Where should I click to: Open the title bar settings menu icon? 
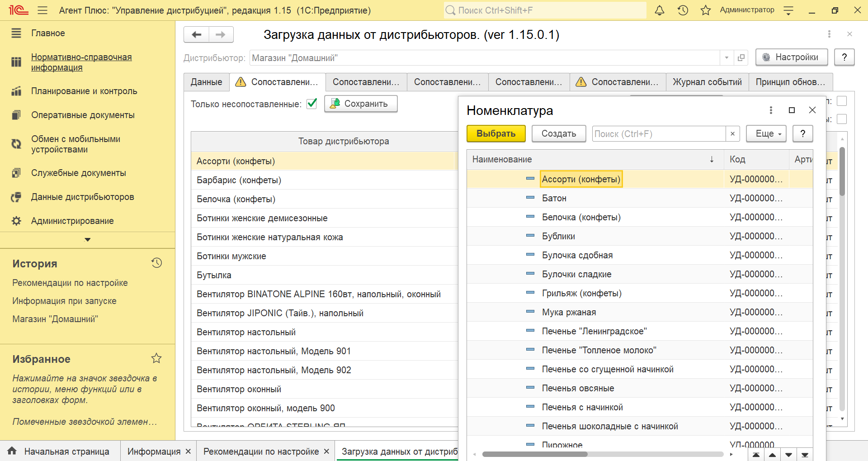tap(788, 10)
